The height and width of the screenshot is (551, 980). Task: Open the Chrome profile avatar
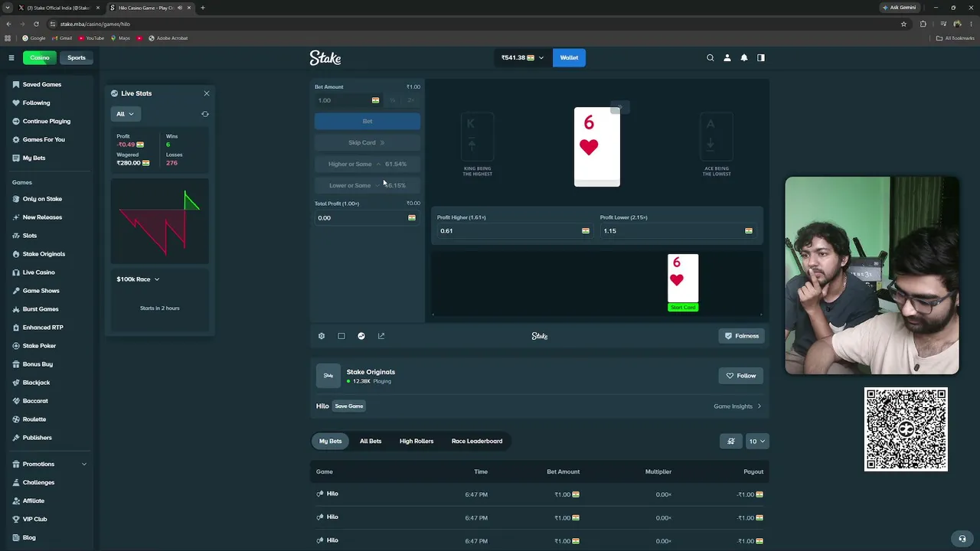click(957, 24)
